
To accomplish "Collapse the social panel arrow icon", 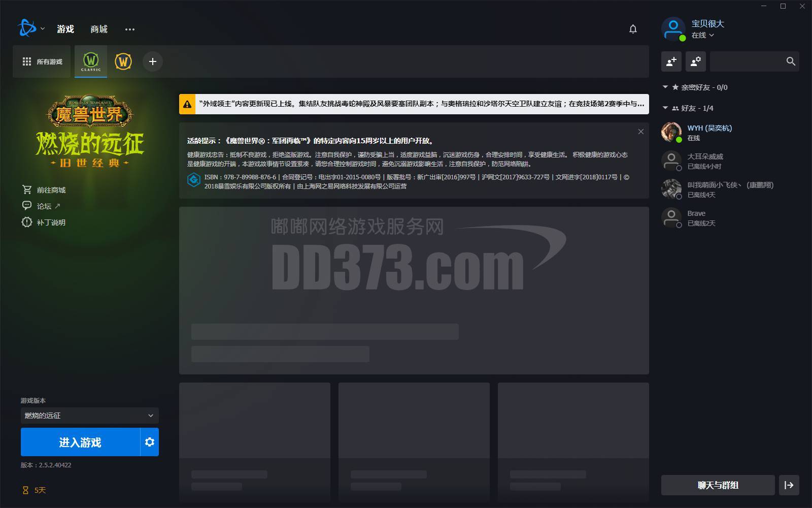I will click(x=789, y=485).
